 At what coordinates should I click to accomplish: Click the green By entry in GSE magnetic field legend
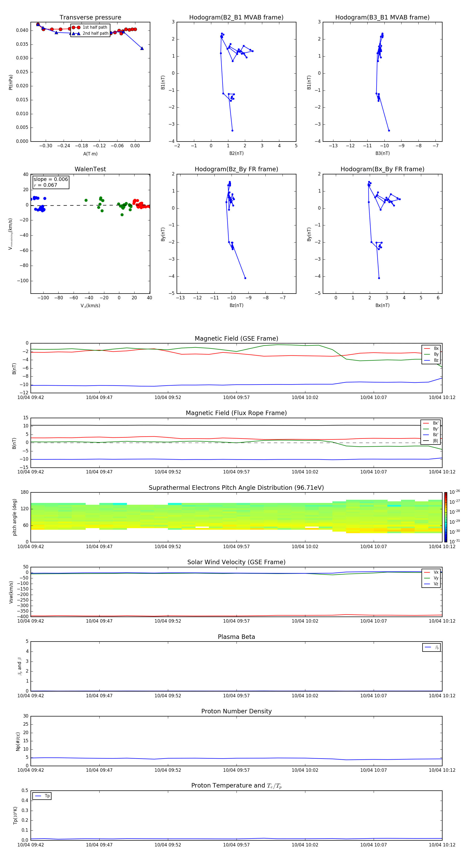coord(431,355)
